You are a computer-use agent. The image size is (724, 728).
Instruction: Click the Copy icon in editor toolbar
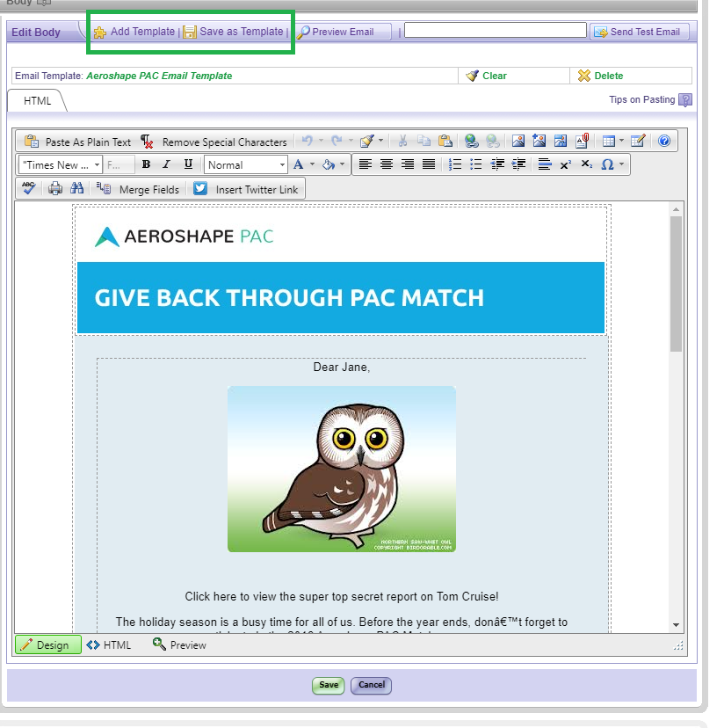click(x=424, y=141)
